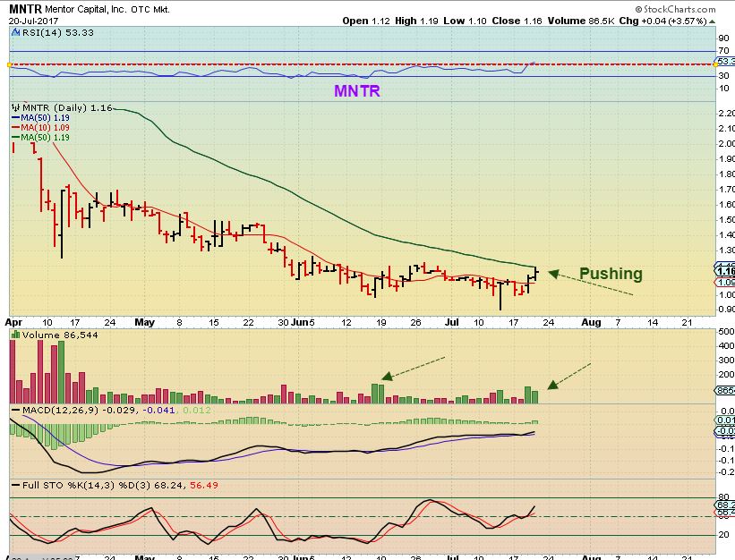Click the RSI indicator line icon

click(15, 32)
